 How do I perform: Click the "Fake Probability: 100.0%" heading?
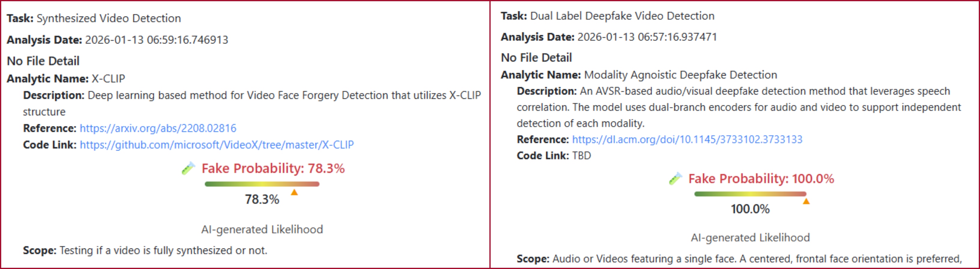coord(761,179)
